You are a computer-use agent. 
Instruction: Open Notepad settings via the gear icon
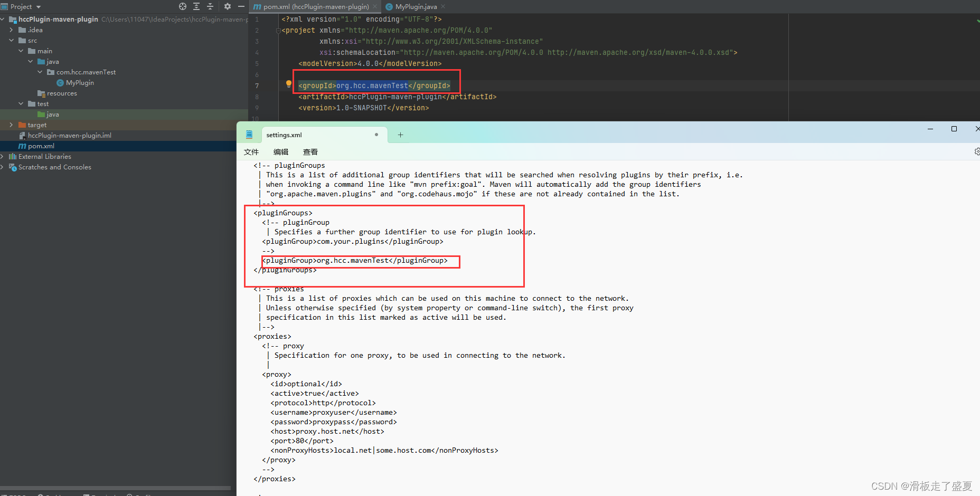[x=976, y=151]
